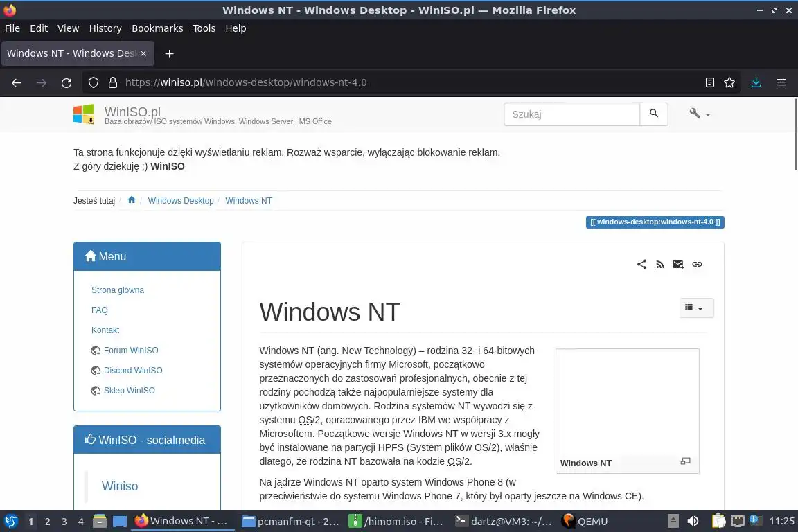Viewport: 798px width, 532px height.
Task: Switch to virtual desktop 3
Action: (64, 522)
